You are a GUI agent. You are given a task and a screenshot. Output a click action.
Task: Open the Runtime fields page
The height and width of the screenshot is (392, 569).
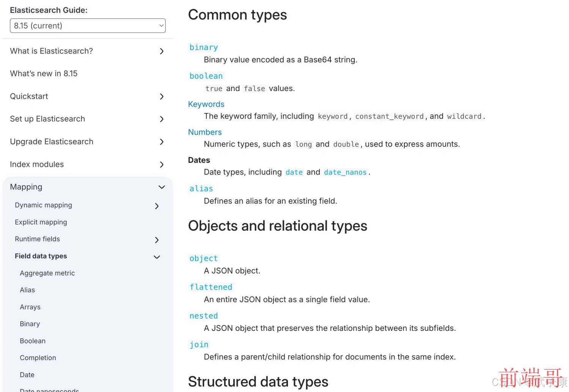[x=37, y=239]
